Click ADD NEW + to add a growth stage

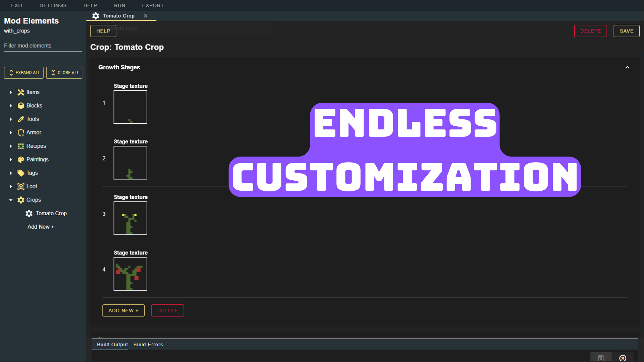tap(123, 310)
